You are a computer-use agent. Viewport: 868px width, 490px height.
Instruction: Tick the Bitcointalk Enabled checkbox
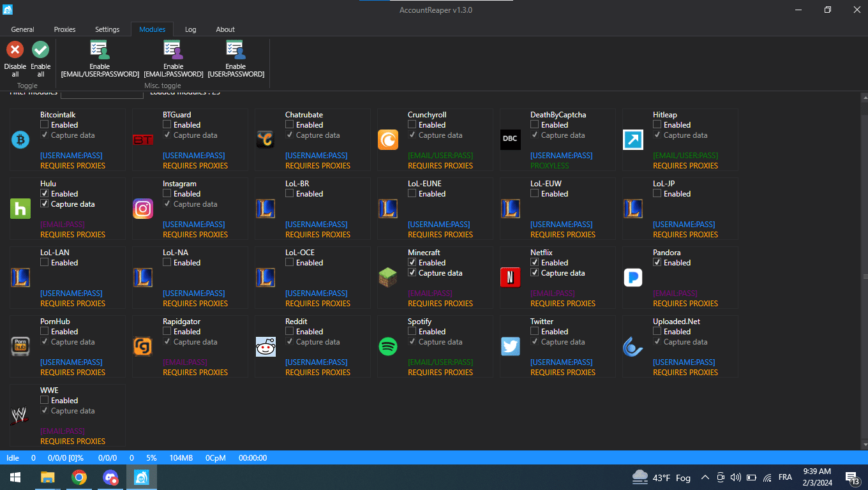tap(45, 125)
